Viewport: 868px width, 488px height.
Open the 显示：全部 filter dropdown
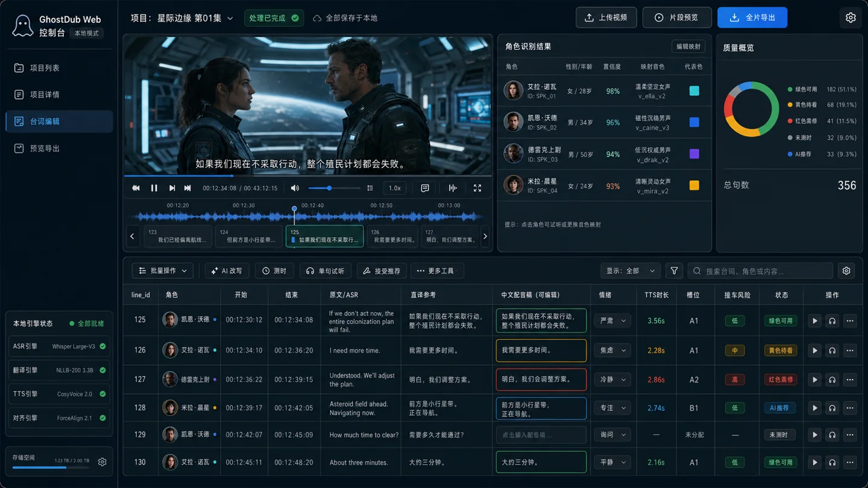(631, 271)
